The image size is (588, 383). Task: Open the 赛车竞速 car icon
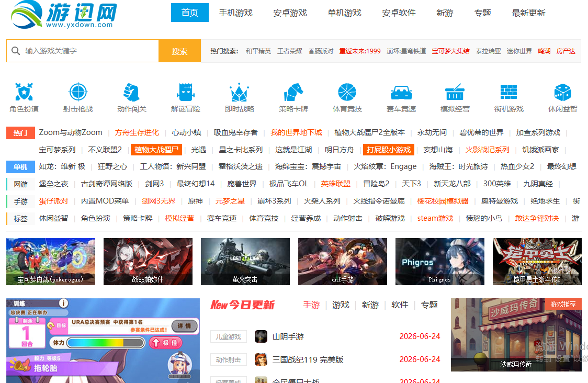(401, 92)
